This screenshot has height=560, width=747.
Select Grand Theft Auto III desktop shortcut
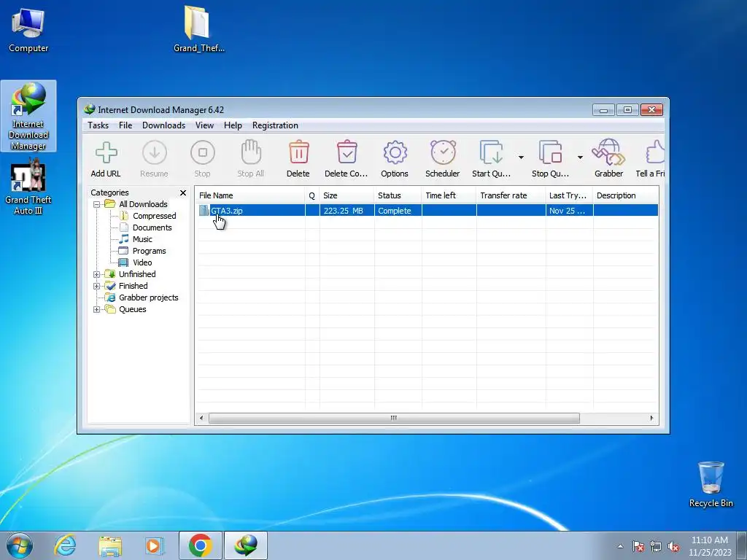(28, 187)
